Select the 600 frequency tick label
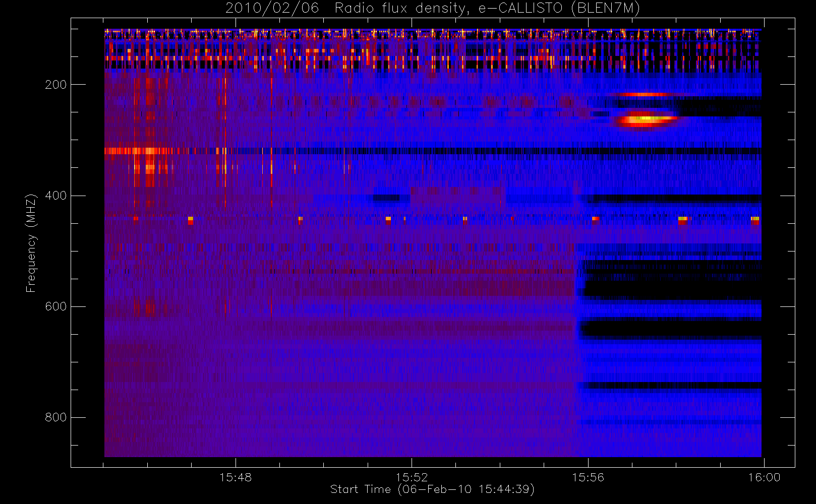The image size is (816, 504). point(55,306)
